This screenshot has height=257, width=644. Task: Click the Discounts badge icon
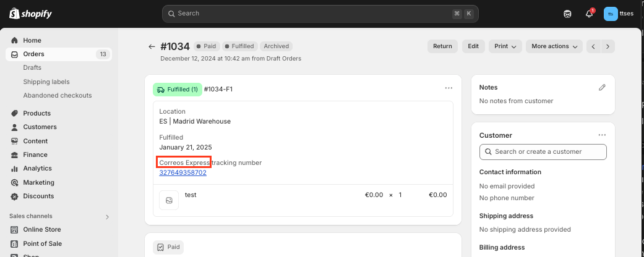[x=15, y=196]
